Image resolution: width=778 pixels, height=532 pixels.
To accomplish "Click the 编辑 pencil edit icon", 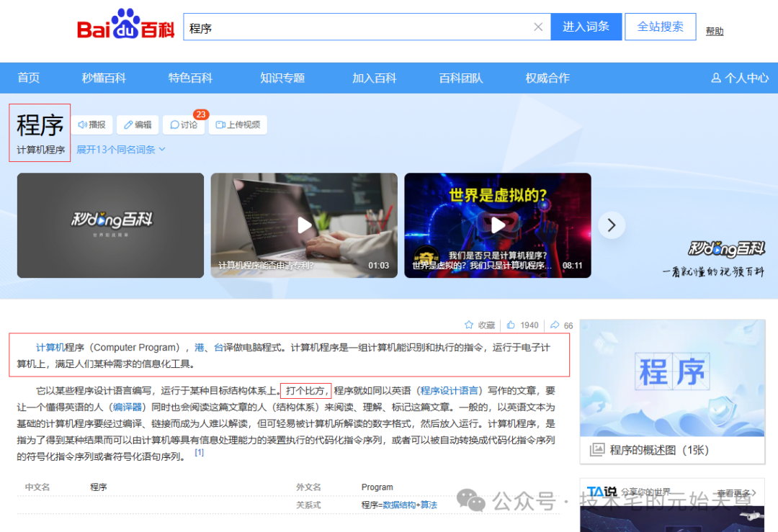I will 129,125.
